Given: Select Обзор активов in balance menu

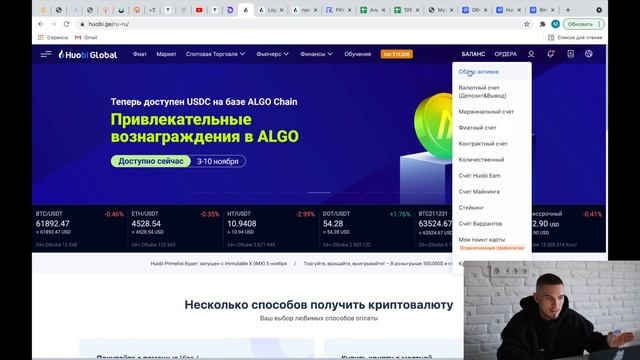Looking at the screenshot, I should click(x=491, y=72).
